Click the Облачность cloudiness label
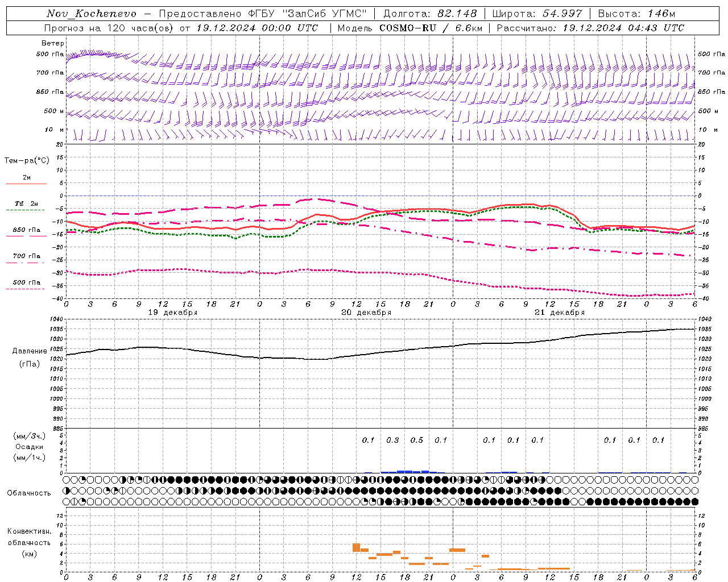The width and height of the screenshot is (728, 582). [29, 493]
